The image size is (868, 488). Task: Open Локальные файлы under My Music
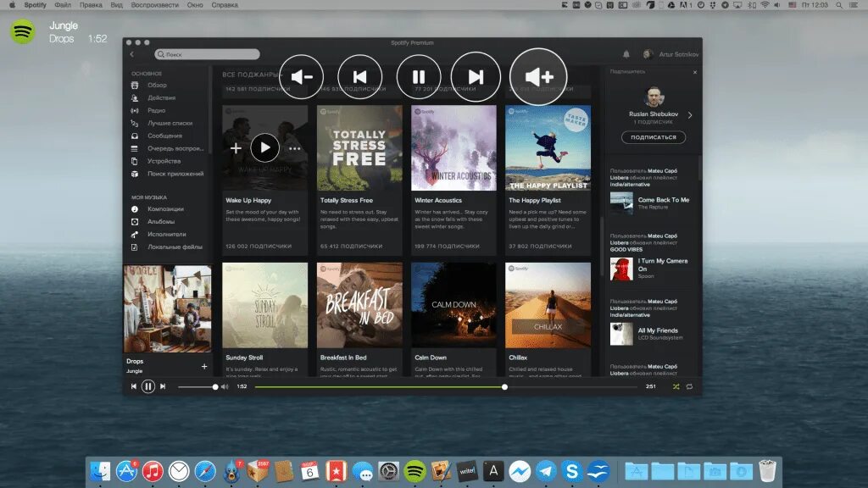click(x=175, y=247)
